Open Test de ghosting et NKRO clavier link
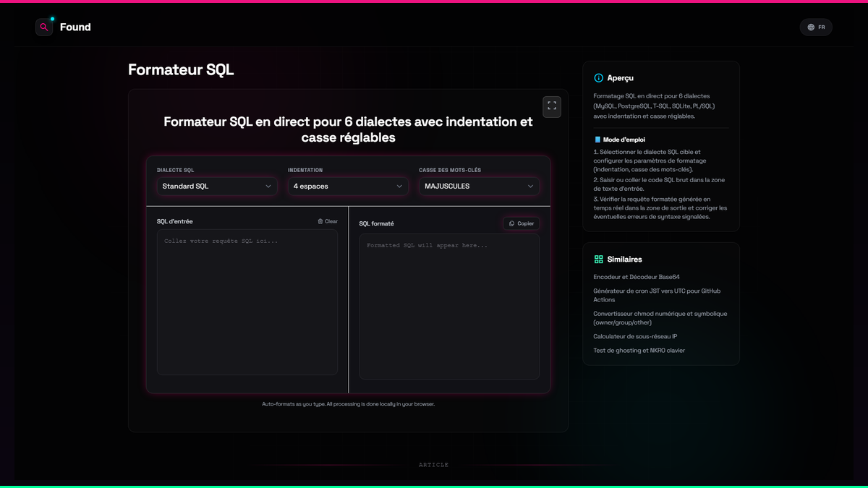The height and width of the screenshot is (488, 868). coord(639,351)
